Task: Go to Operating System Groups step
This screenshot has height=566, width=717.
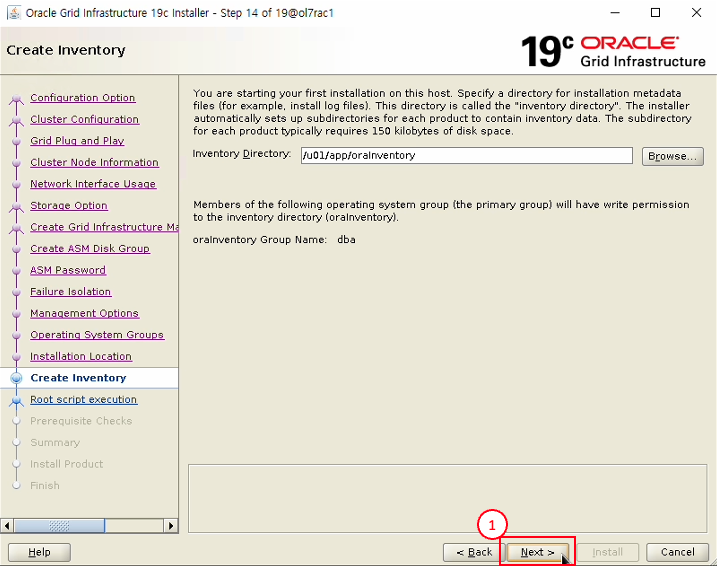Action: (97, 335)
